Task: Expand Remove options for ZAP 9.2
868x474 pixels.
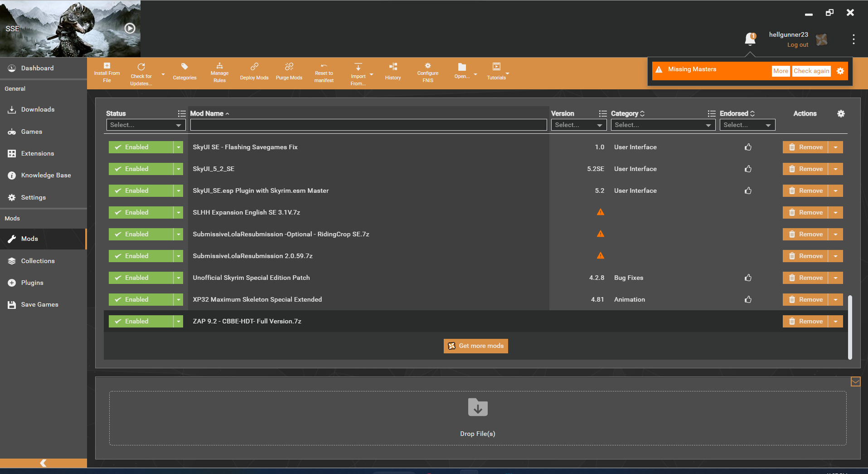Action: pyautogui.click(x=836, y=321)
